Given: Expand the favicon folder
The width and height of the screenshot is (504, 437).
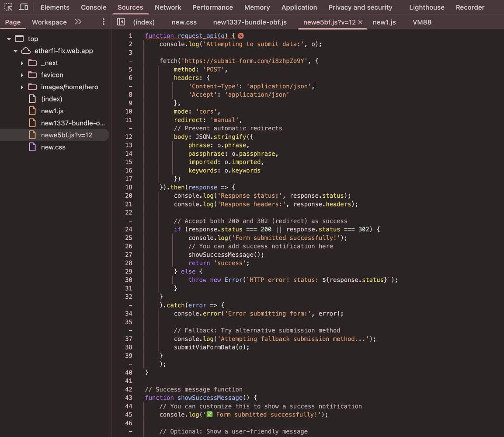Looking at the screenshot, I should tap(22, 75).
